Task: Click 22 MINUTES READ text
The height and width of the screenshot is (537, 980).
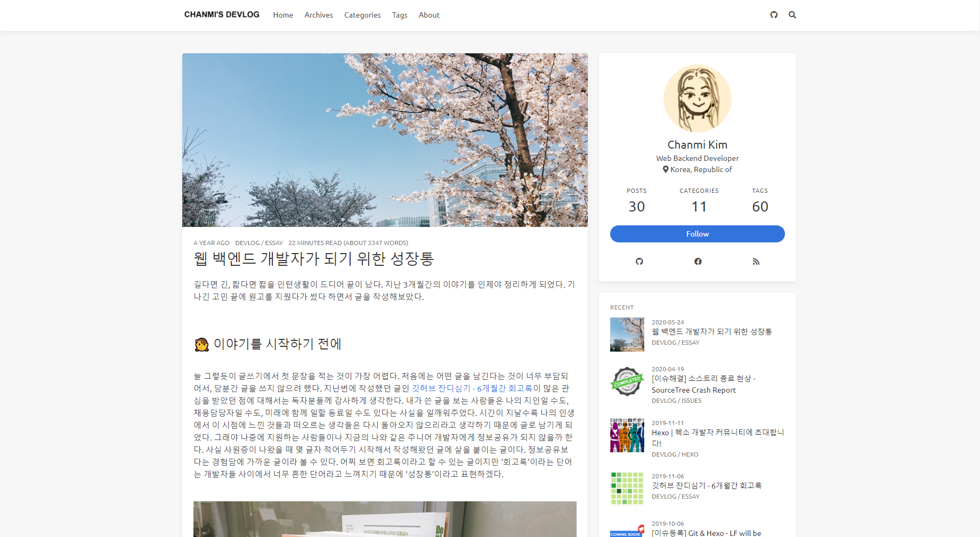Action: tap(349, 243)
